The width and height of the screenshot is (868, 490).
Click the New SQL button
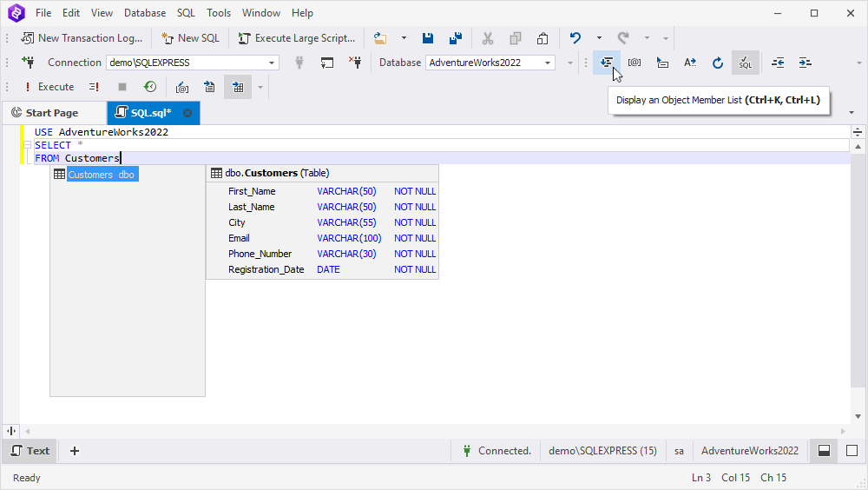tap(190, 38)
